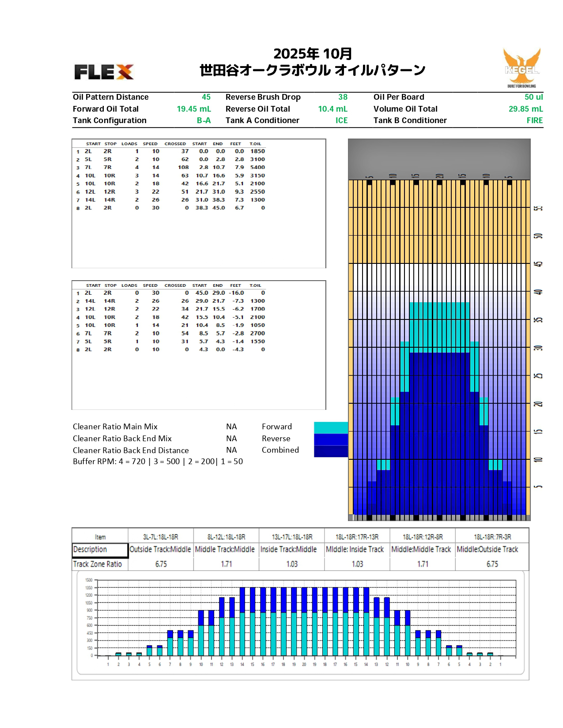Click the Tank B Conditioner FIRE value

coord(534,120)
